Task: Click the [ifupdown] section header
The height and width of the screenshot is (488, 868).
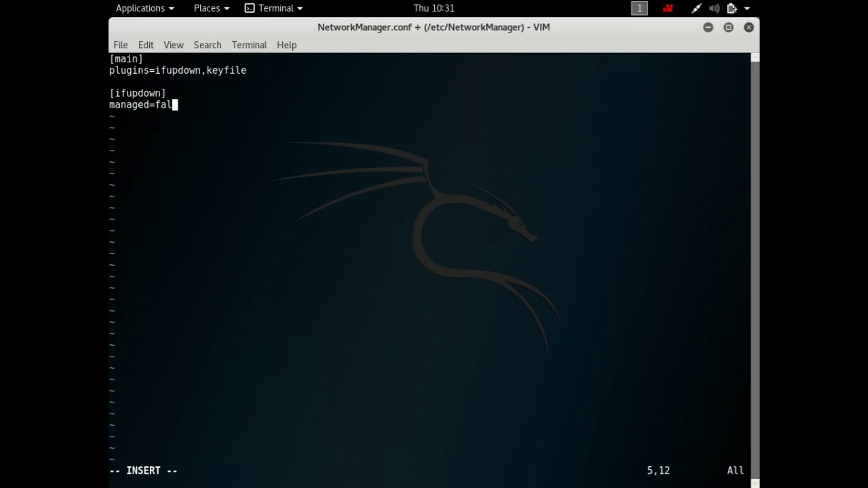Action: [x=138, y=94]
